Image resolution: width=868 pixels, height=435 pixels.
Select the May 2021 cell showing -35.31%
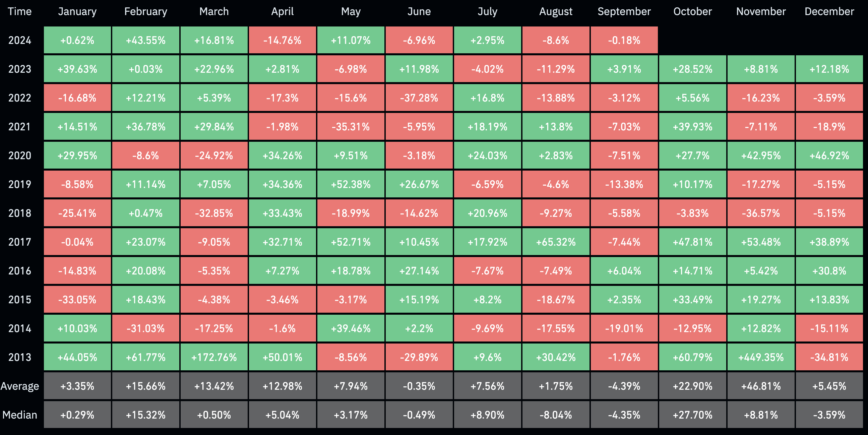point(351,127)
